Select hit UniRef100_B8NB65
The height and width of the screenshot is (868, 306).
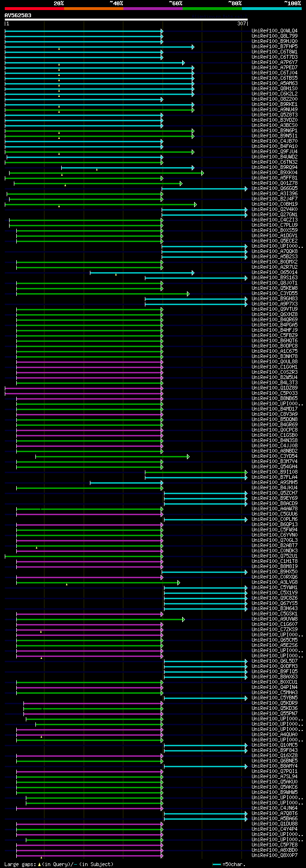click(x=274, y=399)
